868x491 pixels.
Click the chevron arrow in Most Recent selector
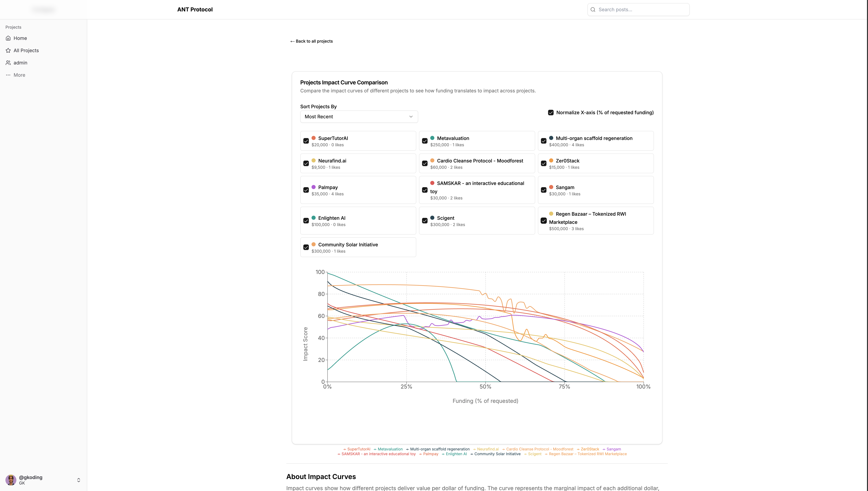(x=411, y=117)
